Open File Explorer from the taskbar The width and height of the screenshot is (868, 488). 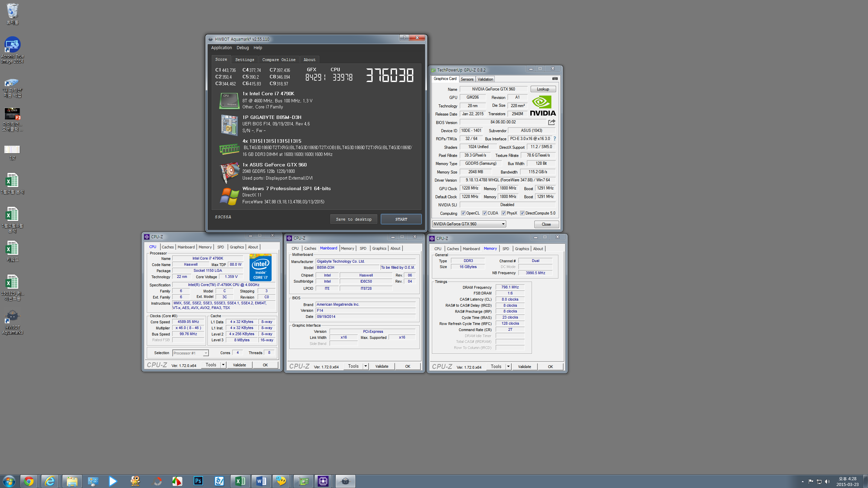(x=72, y=481)
